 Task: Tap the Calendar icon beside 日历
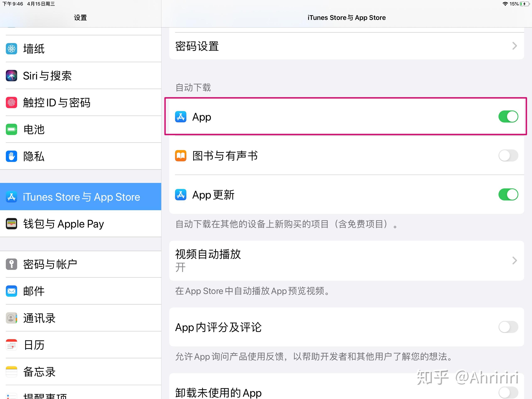[x=11, y=345]
